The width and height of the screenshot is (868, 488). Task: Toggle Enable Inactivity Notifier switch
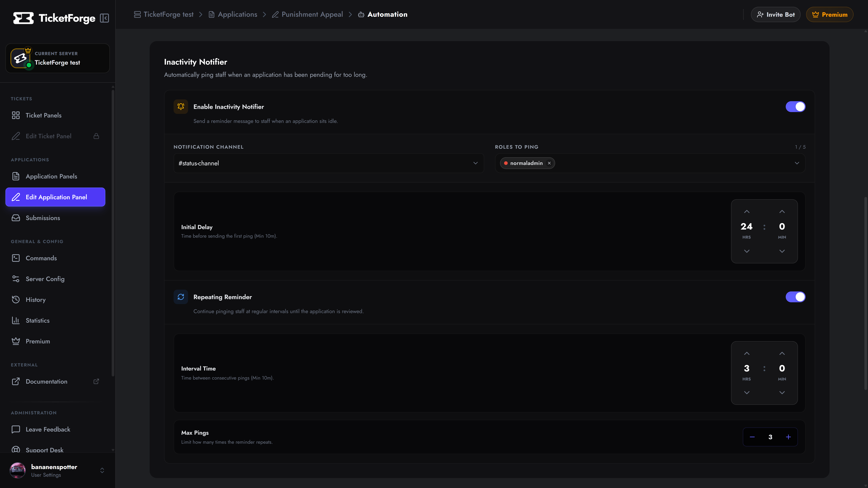click(796, 107)
